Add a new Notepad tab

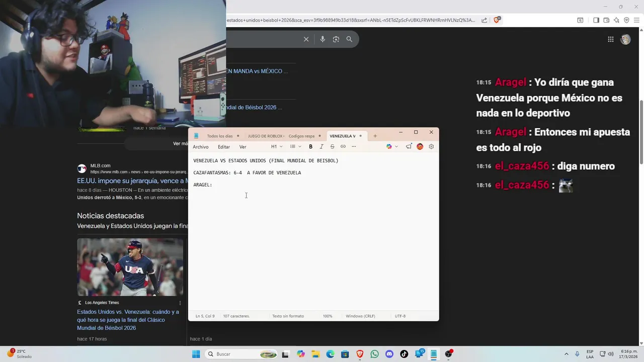[375, 136]
